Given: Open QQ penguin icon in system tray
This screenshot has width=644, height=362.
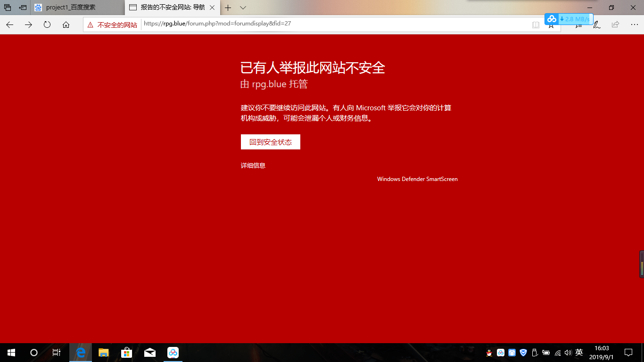Looking at the screenshot, I should 489,353.
